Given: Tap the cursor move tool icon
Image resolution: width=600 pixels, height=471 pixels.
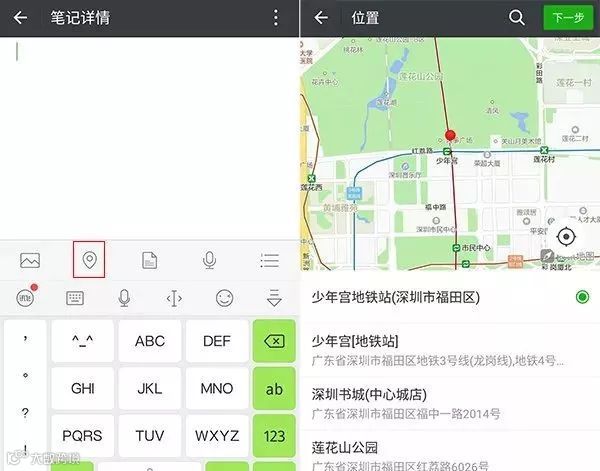Looking at the screenshot, I should point(174,298).
